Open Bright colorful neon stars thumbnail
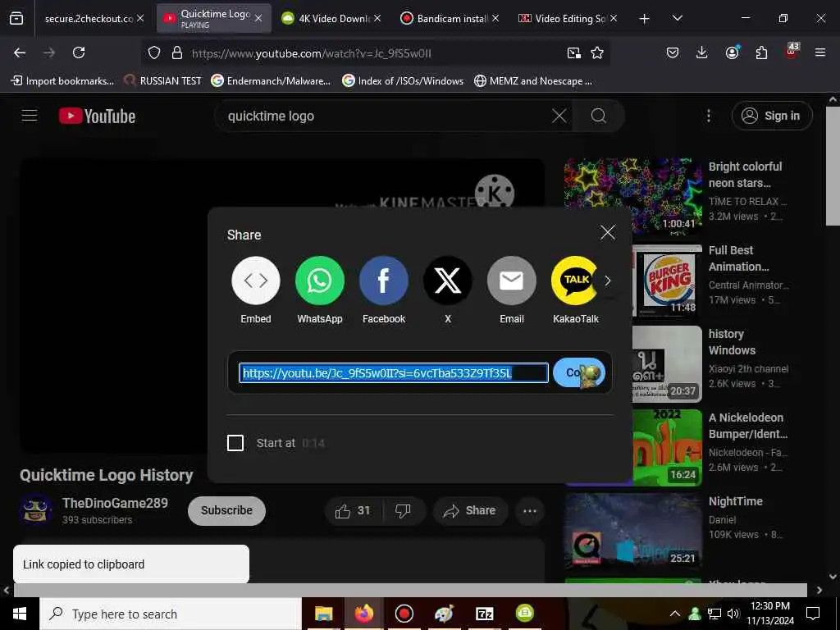840x630 pixels. (x=632, y=195)
